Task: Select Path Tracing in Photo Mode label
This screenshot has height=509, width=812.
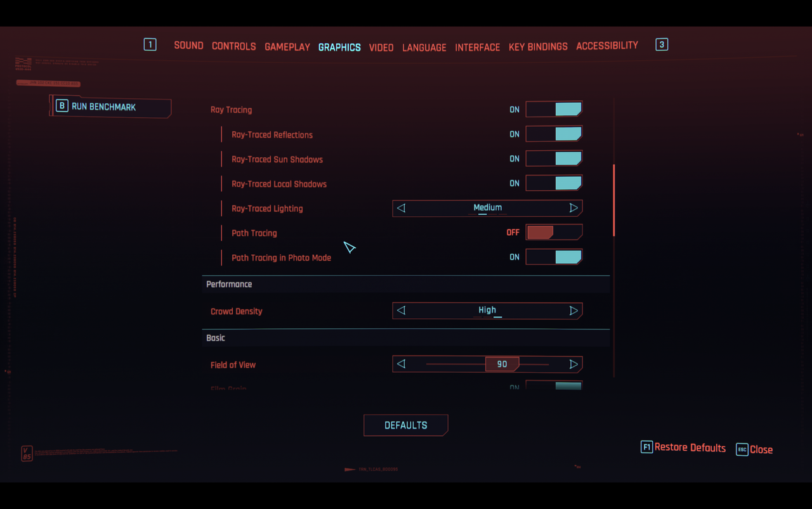Action: [281, 257]
